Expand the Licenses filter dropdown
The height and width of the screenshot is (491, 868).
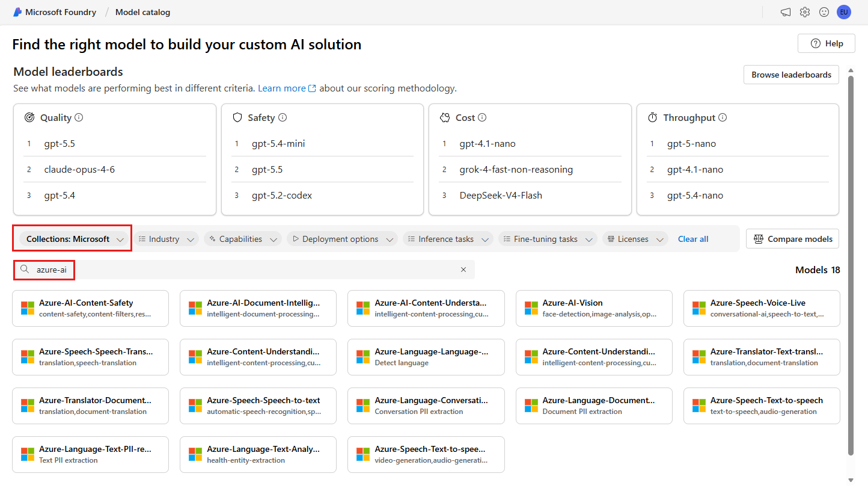click(x=635, y=239)
